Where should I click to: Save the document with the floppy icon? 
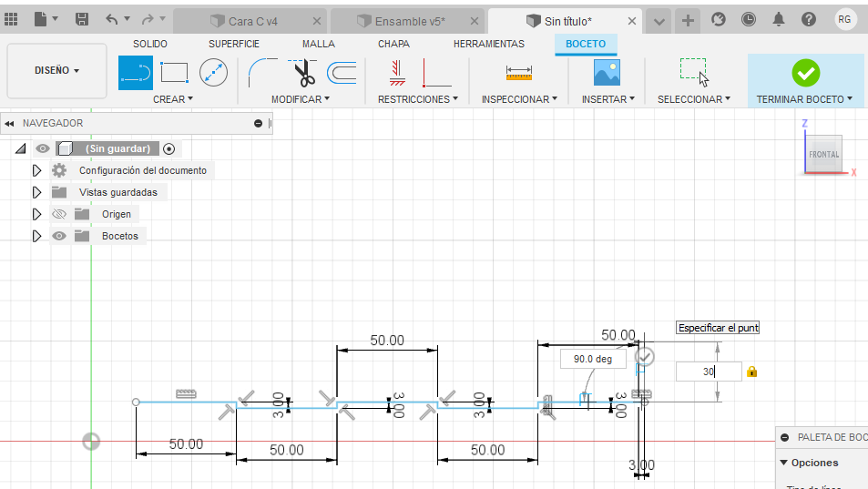click(82, 20)
